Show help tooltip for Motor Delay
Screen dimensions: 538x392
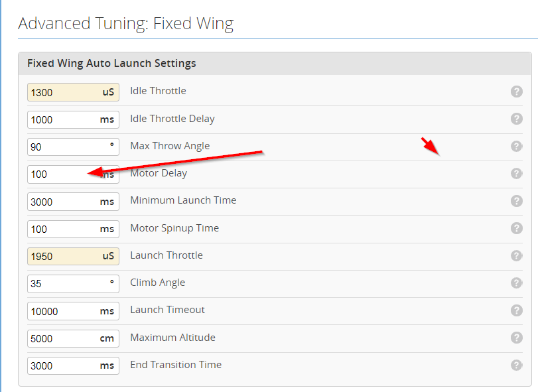516,174
